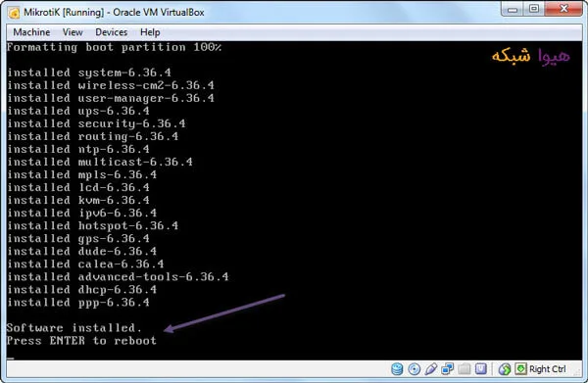
Task: Click the keyboard capture arrow icon
Action: tap(520, 369)
